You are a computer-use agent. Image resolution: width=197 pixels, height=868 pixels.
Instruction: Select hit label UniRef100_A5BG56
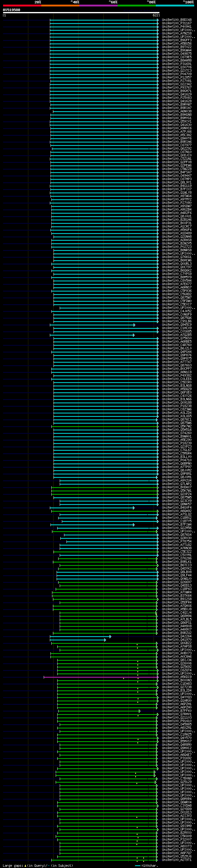(x=177, y=43)
